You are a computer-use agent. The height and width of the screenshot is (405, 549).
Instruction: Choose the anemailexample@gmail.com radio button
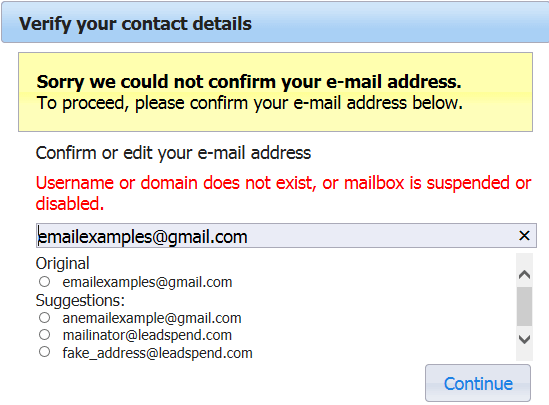(44, 318)
